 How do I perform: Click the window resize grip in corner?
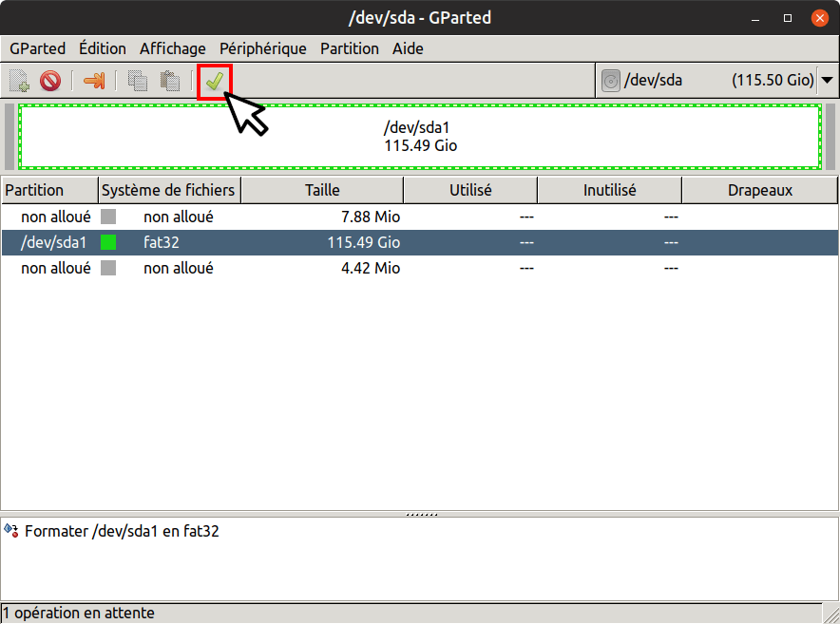831,615
